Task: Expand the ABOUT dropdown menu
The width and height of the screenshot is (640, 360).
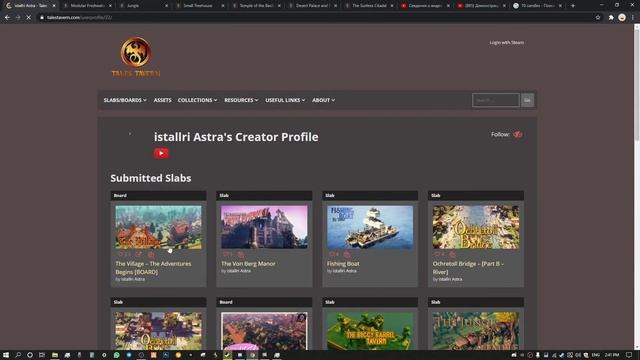Action: pos(323,100)
